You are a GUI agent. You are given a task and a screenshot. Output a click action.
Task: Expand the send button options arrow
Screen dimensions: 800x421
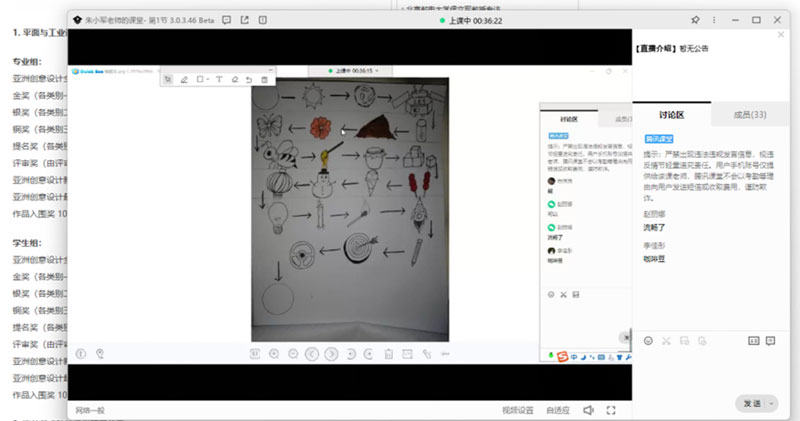771,403
